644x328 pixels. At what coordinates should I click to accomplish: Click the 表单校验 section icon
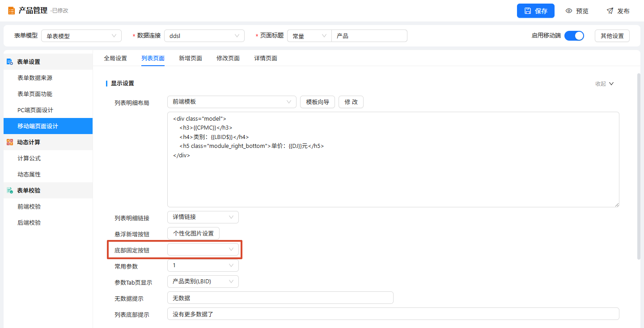click(10, 190)
